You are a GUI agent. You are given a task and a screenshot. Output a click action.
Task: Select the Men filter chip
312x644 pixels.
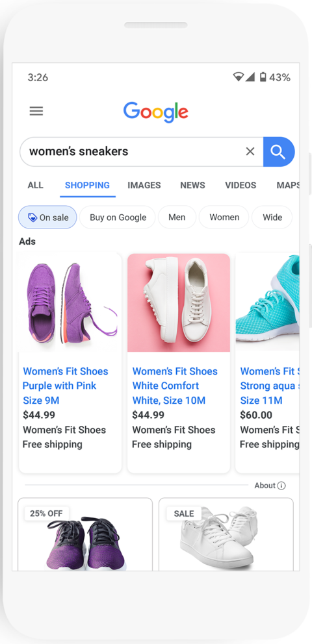coord(177,217)
